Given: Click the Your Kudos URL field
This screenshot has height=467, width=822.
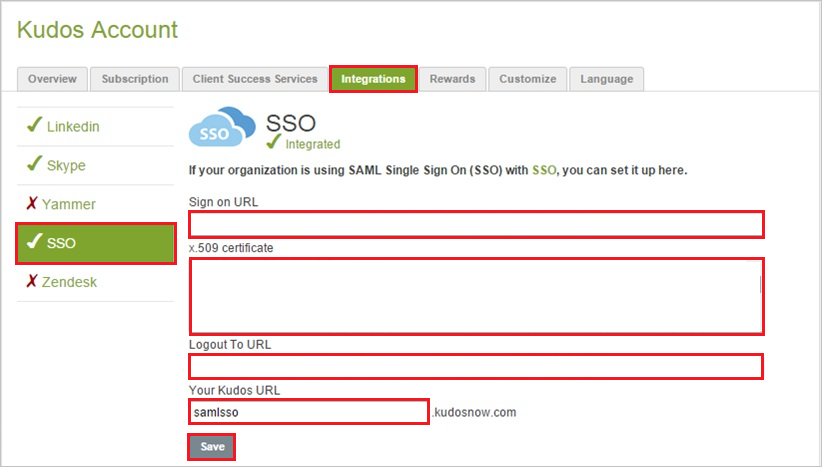Looking at the screenshot, I should [x=309, y=412].
